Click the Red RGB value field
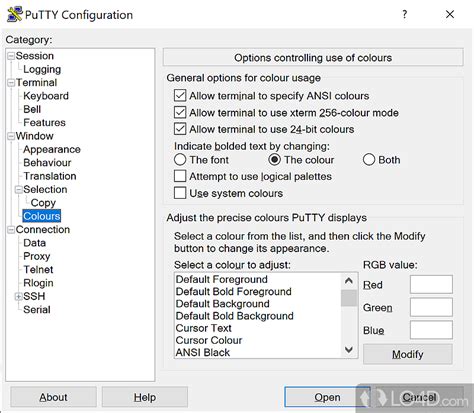Viewport: 474px width, 413px height. pyautogui.click(x=431, y=284)
